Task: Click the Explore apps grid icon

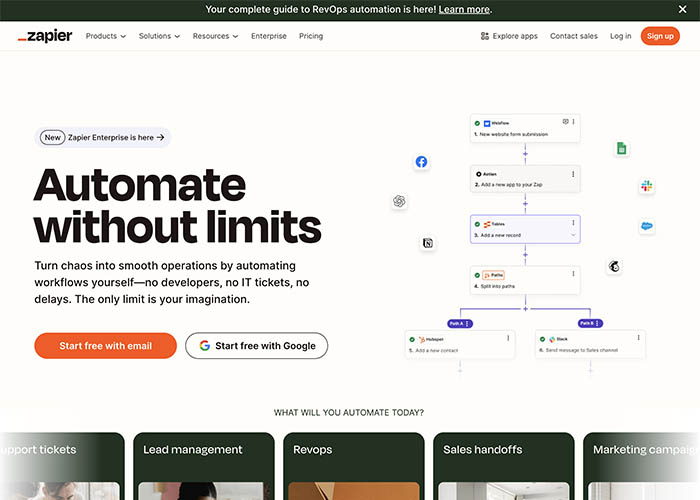Action: pyautogui.click(x=484, y=36)
